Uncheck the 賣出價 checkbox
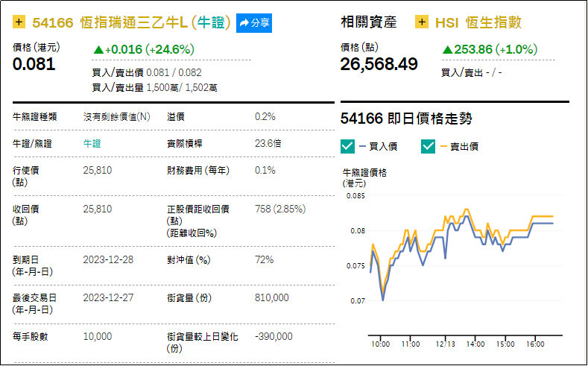This screenshot has height=366, width=588. click(x=428, y=146)
